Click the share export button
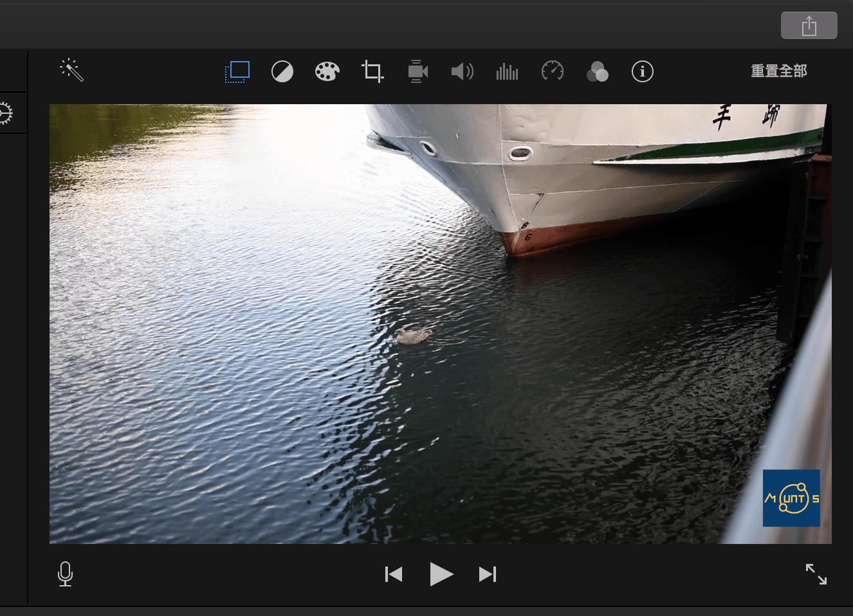853x616 pixels. coord(809,26)
